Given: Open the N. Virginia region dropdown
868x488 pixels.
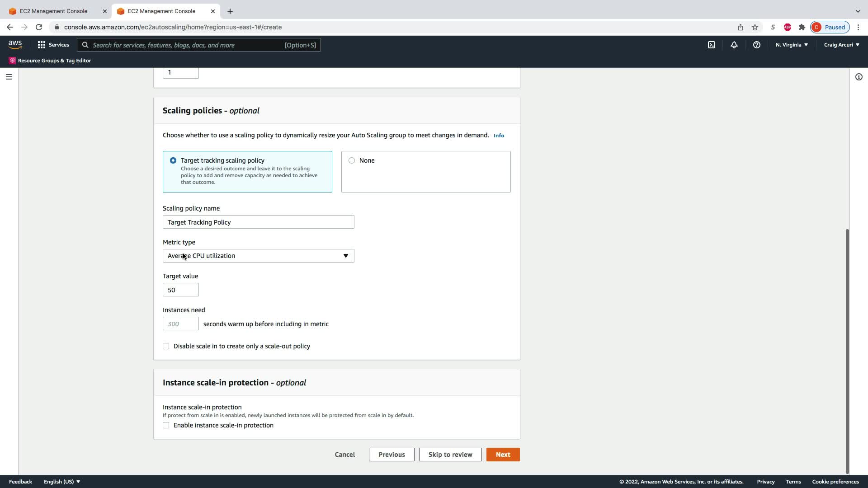Looking at the screenshot, I should point(792,45).
